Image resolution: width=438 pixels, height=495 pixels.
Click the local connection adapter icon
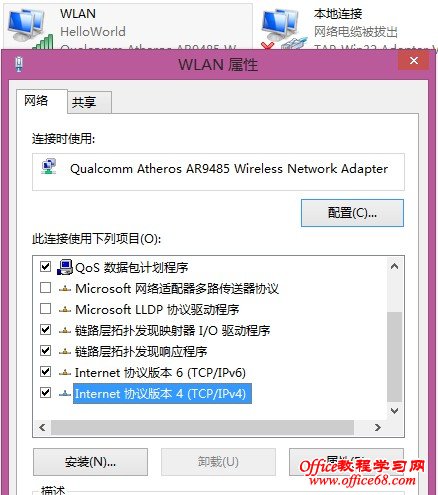tap(283, 28)
